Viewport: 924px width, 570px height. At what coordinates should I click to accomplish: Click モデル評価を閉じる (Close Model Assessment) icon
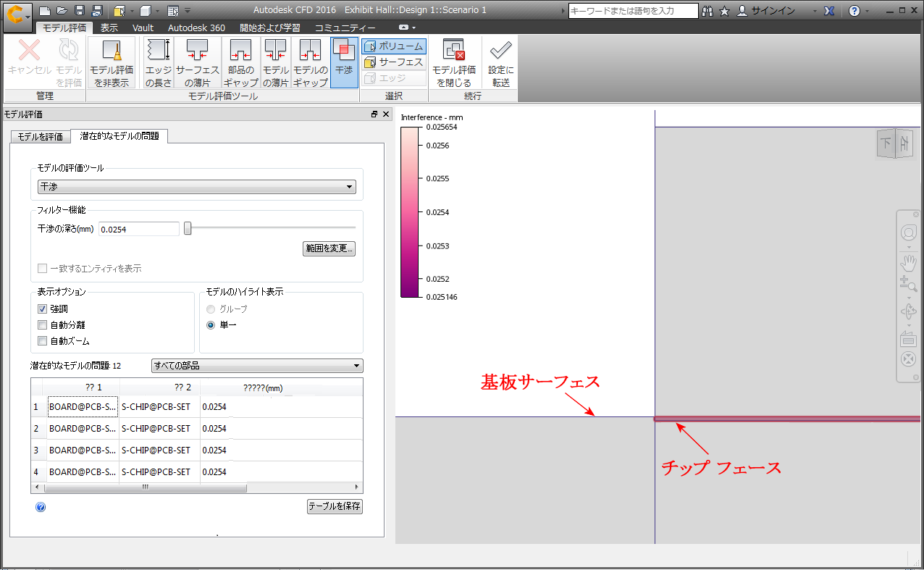tap(454, 62)
